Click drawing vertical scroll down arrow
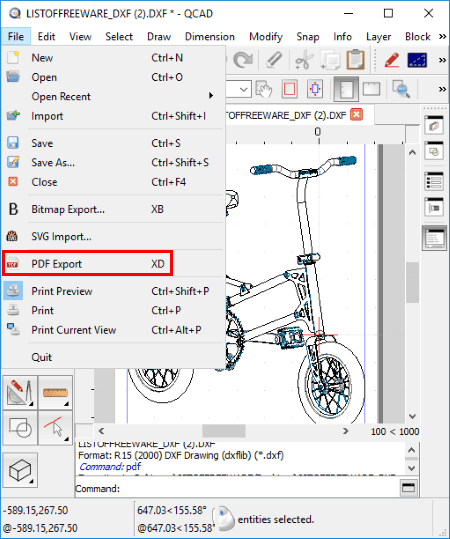 [x=412, y=416]
